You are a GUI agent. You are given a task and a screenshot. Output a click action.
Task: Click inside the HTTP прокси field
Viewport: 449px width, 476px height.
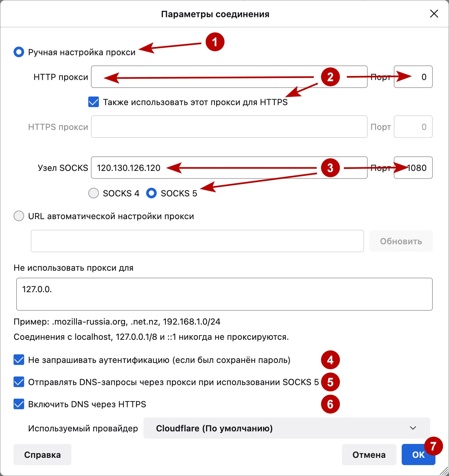tap(229, 77)
